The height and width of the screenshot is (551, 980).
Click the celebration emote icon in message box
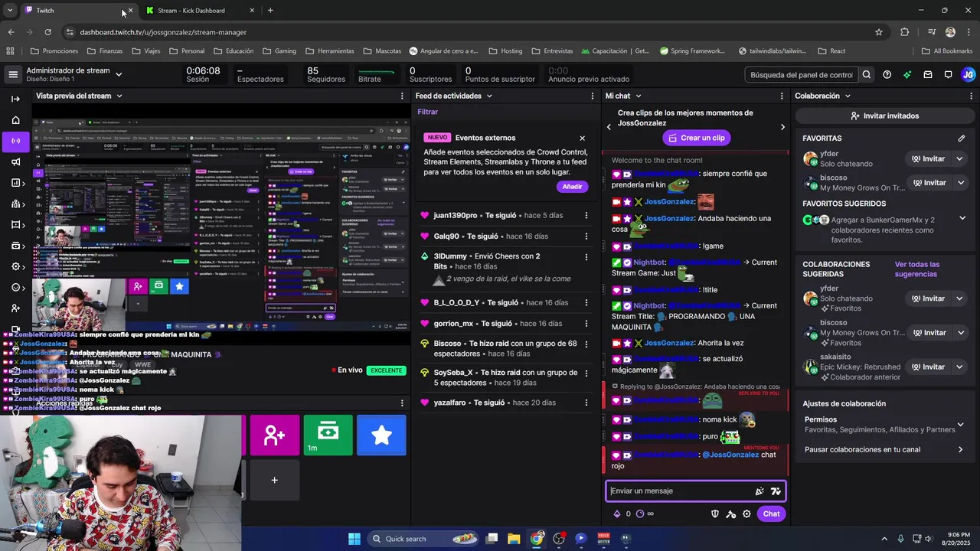point(759,491)
